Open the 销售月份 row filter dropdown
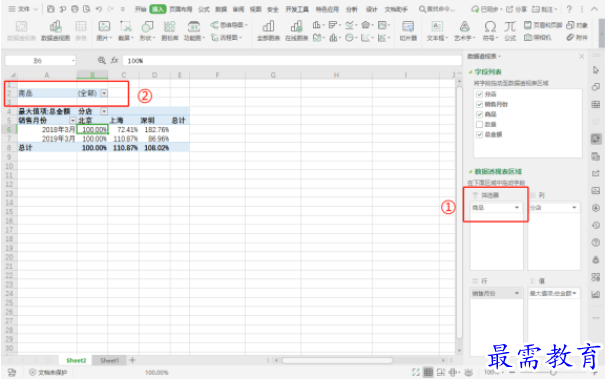This screenshot has width=609, height=388. click(x=73, y=120)
